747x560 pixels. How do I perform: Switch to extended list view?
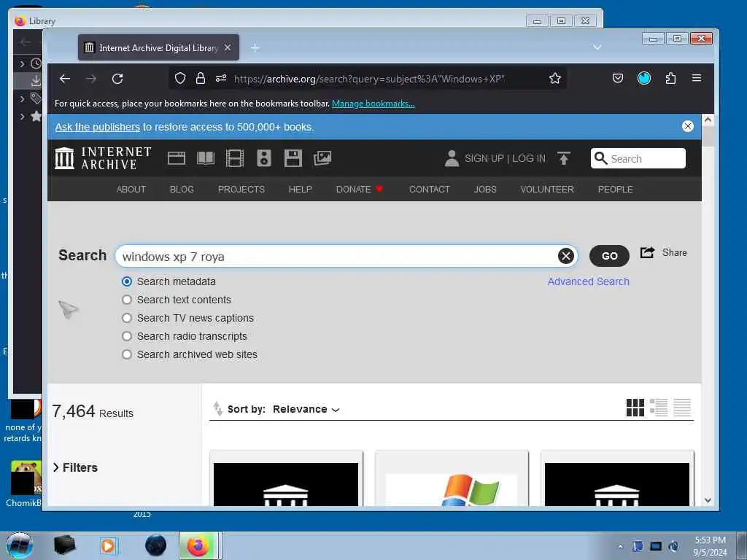(x=659, y=408)
